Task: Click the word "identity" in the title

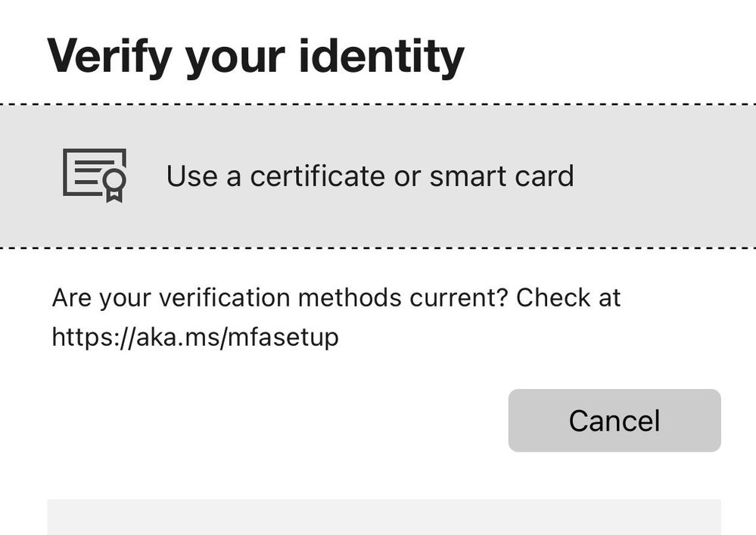Action: click(381, 57)
